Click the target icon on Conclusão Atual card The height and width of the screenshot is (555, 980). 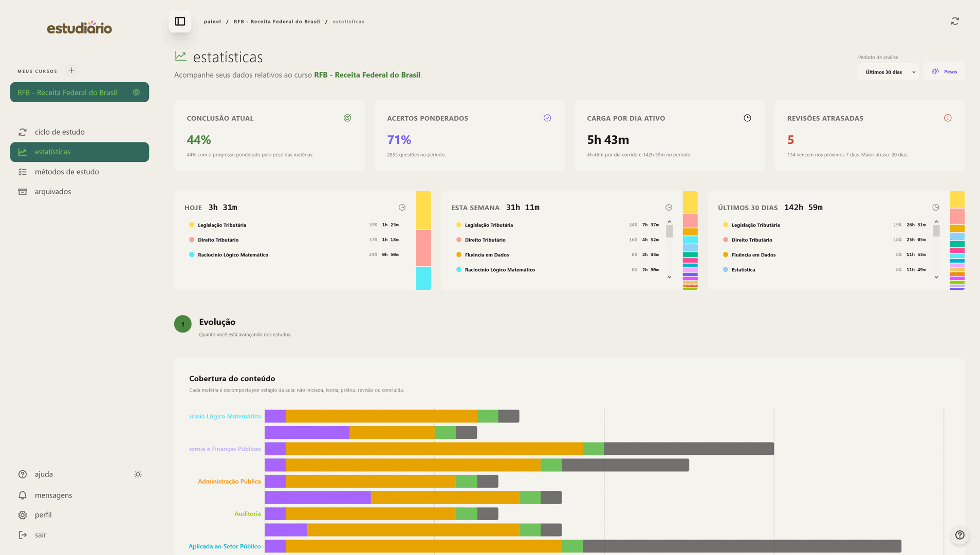[347, 118]
